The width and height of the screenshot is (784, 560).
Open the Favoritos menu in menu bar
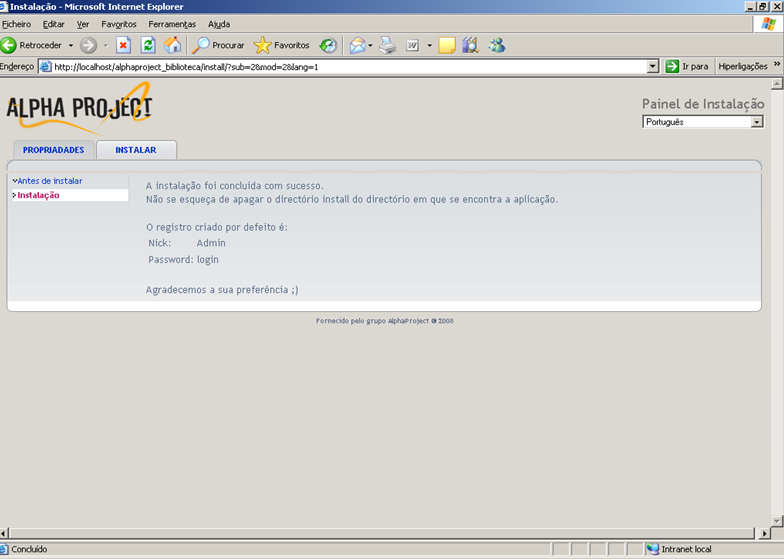tap(118, 24)
